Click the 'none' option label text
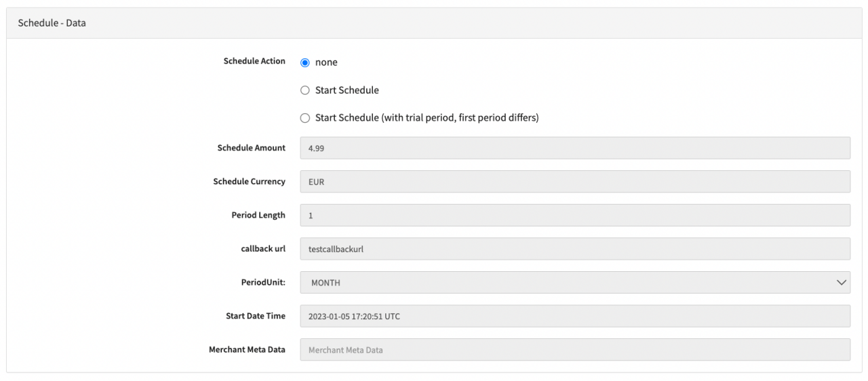This screenshot has width=868, height=381. [326, 62]
